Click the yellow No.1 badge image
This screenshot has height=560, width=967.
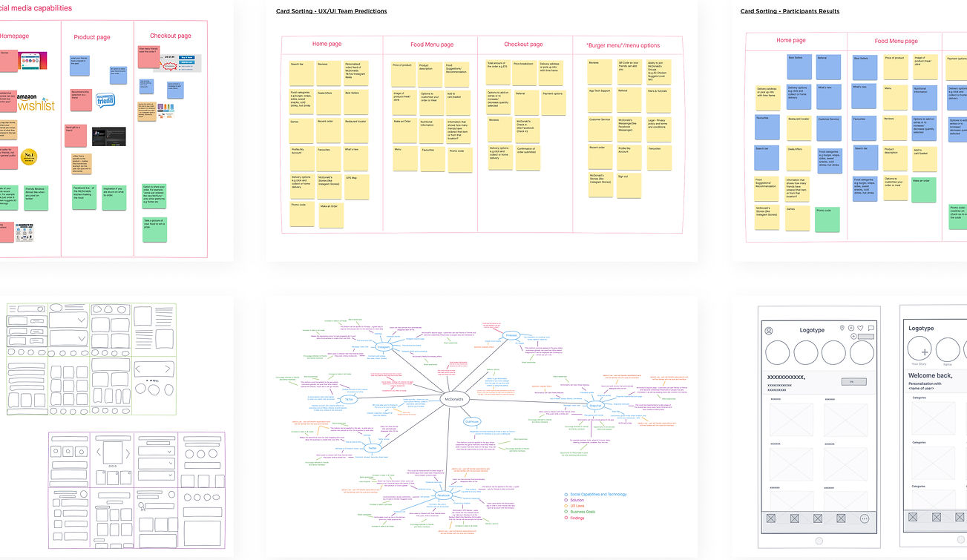pyautogui.click(x=30, y=157)
